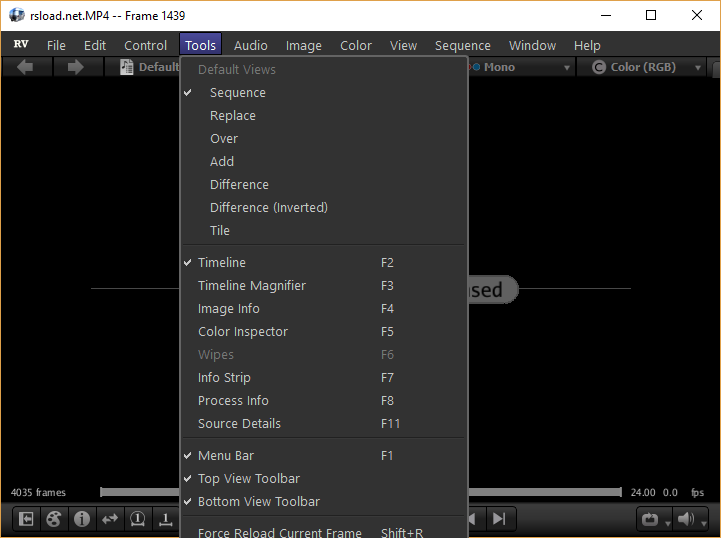721x538 pixels.
Task: Click the Default view document icon
Action: 126,67
